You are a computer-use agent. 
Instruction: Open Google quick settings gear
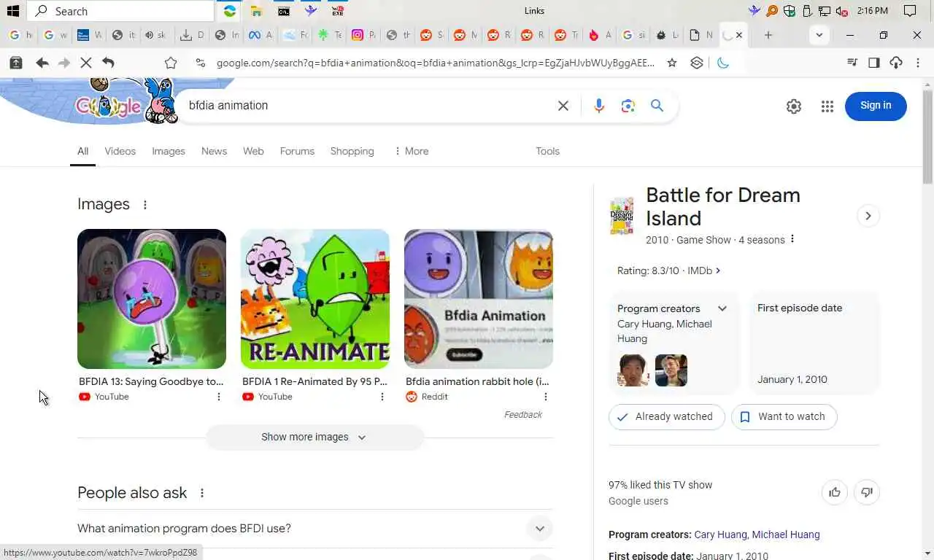point(794,106)
